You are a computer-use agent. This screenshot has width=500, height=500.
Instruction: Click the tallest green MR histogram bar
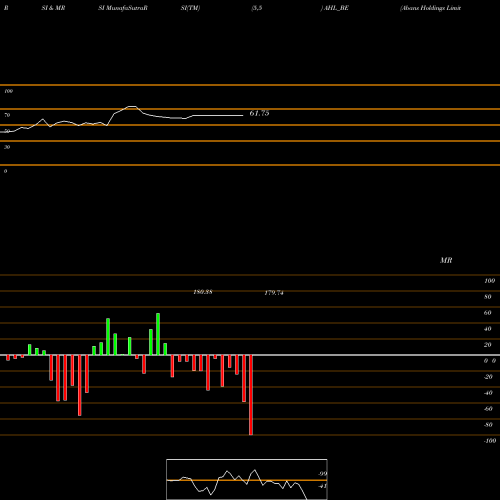pyautogui.click(x=158, y=334)
